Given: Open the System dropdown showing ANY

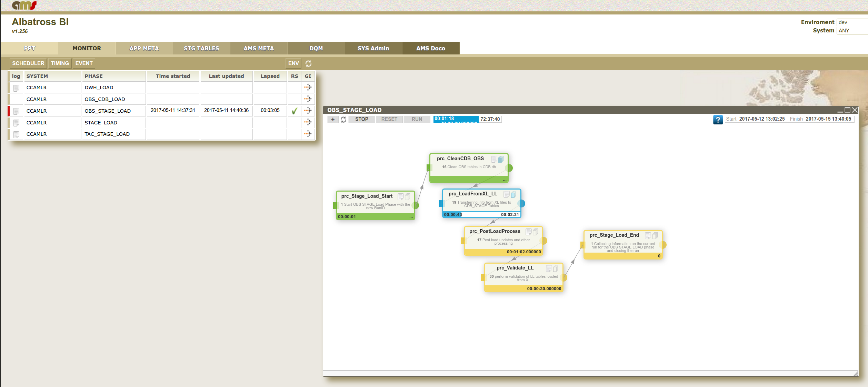Looking at the screenshot, I should [x=852, y=31].
